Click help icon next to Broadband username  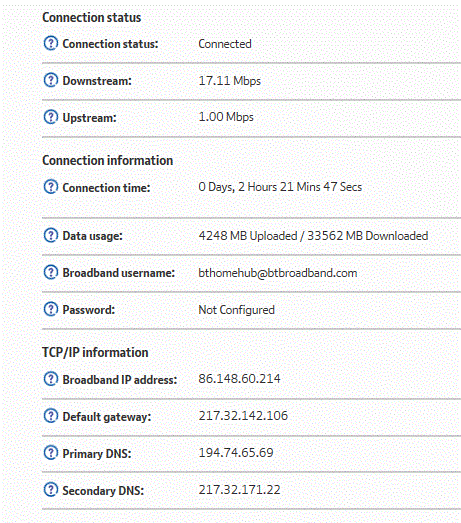click(x=51, y=272)
